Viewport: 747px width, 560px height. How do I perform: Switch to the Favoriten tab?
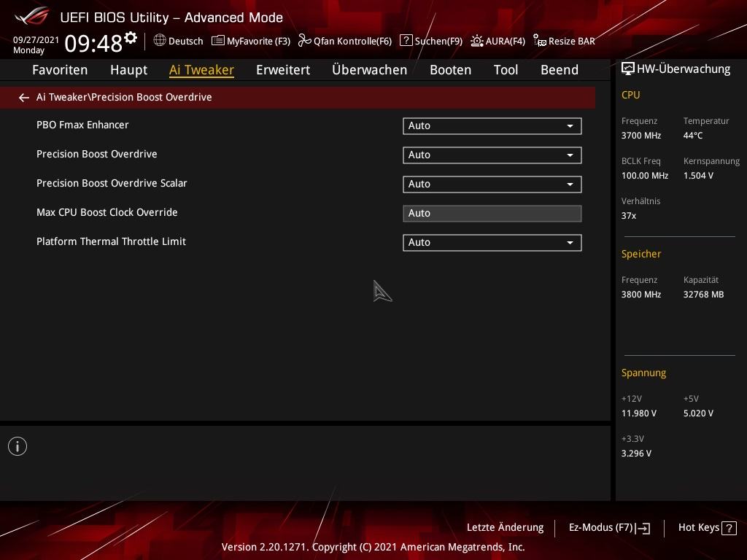60,70
